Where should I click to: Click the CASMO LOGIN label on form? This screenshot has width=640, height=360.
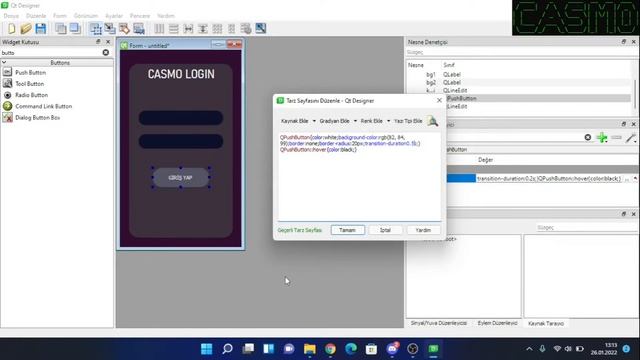(x=181, y=74)
